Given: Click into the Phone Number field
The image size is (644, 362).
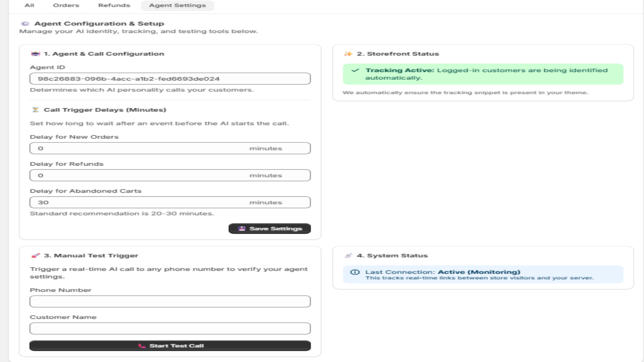Looking at the screenshot, I should pos(170,302).
